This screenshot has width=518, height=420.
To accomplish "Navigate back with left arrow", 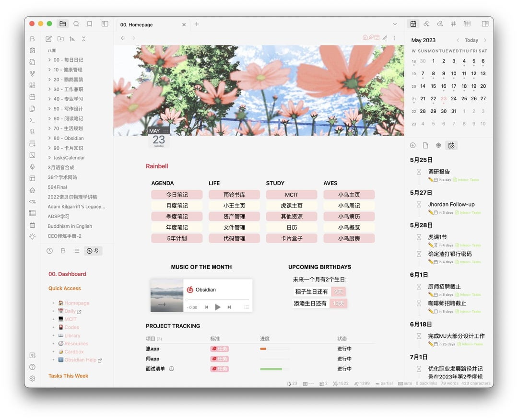I will click(123, 38).
